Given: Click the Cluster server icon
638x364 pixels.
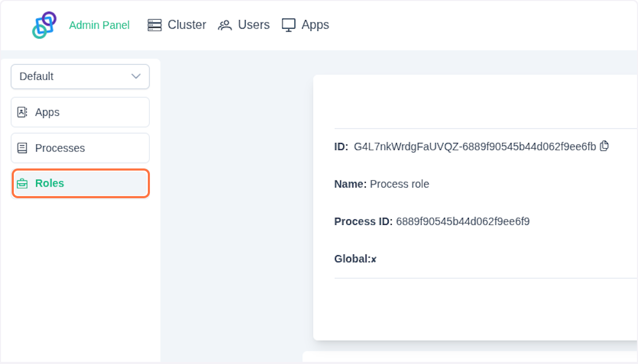Looking at the screenshot, I should pos(155,25).
